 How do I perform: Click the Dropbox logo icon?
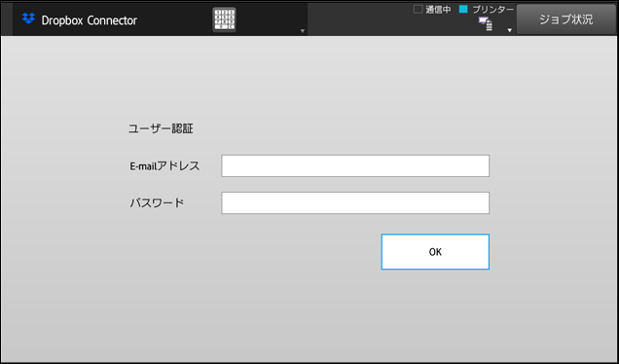28,18
